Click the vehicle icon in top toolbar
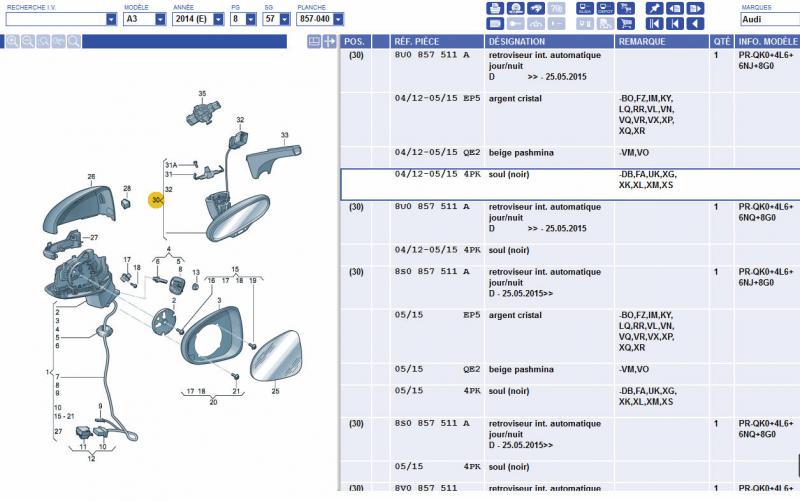The image size is (800, 501). (536, 8)
